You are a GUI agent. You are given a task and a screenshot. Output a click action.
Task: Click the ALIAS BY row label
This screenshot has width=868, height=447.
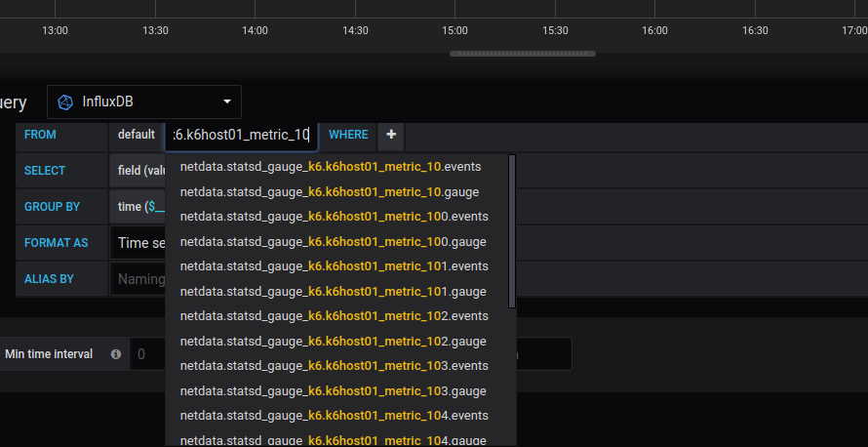(61, 278)
